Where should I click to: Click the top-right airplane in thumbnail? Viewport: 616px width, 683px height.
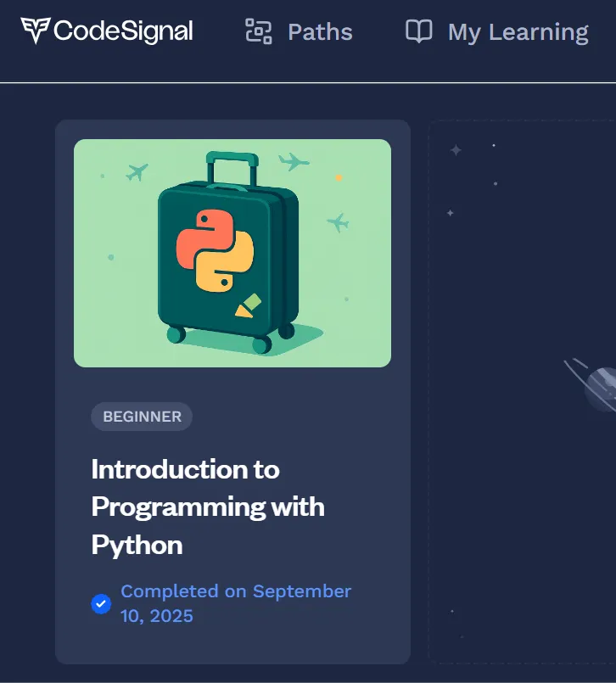[x=294, y=162]
